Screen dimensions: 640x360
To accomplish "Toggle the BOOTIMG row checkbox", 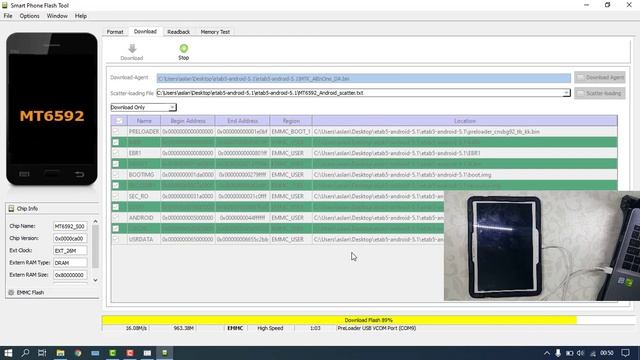I will (x=116, y=175).
